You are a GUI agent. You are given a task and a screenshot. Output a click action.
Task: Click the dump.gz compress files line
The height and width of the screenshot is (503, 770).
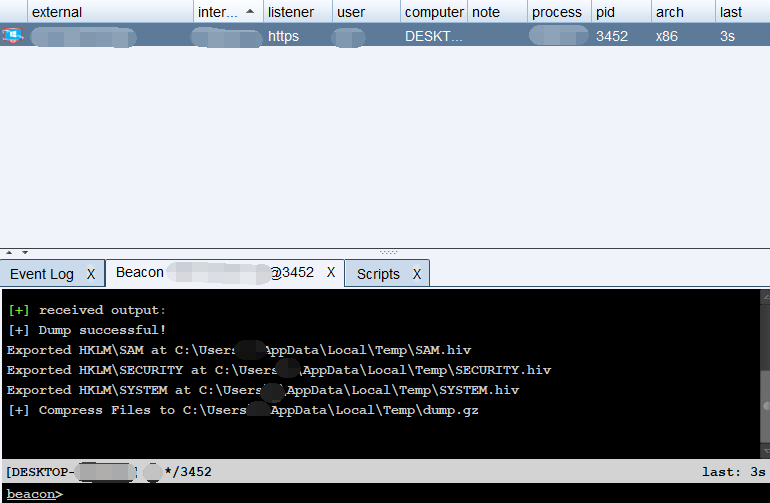pyautogui.click(x=243, y=411)
